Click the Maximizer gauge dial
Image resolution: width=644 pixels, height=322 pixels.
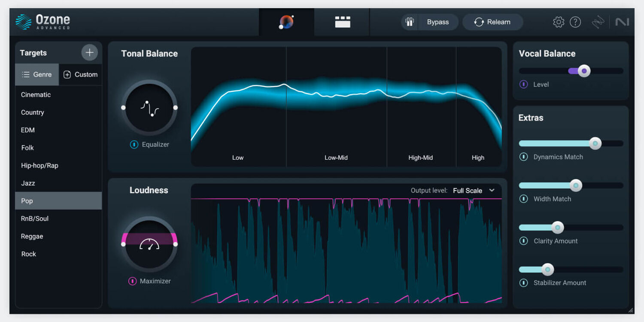[x=149, y=244]
